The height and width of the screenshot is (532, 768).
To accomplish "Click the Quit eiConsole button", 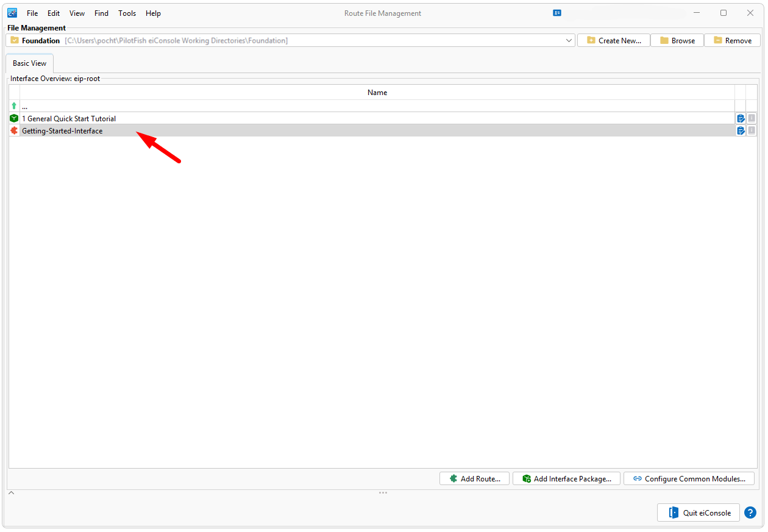I will [x=699, y=512].
